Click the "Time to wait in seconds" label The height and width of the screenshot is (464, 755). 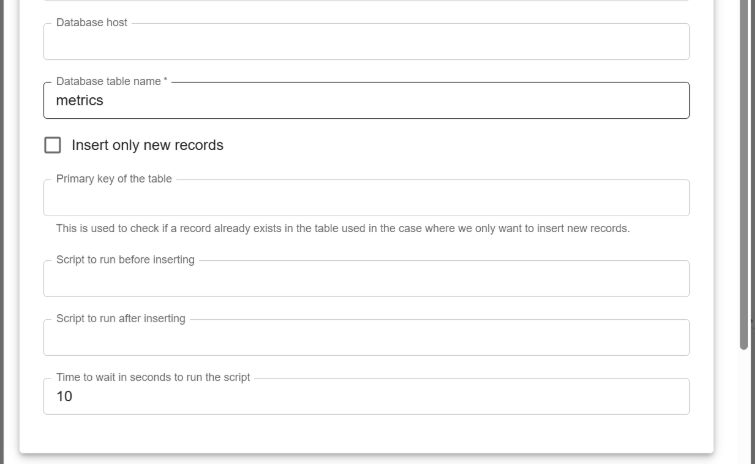click(153, 378)
